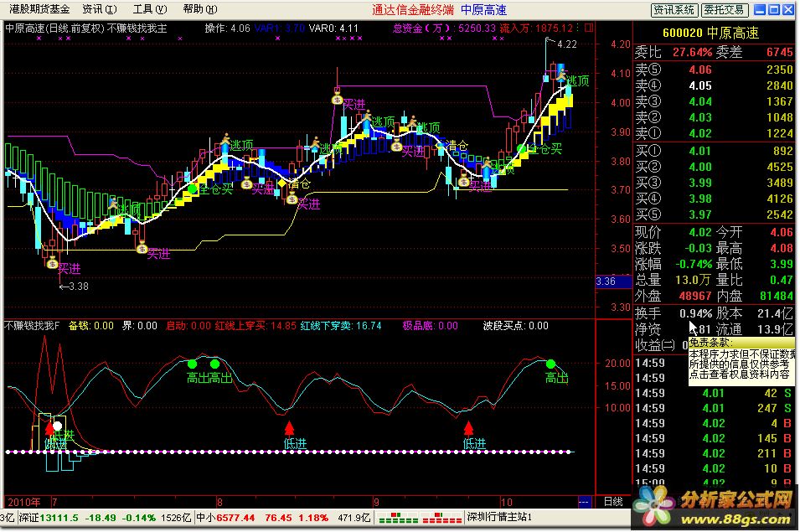Click the 资讯系统 button
The width and height of the screenshot is (800, 532).
pos(674,10)
